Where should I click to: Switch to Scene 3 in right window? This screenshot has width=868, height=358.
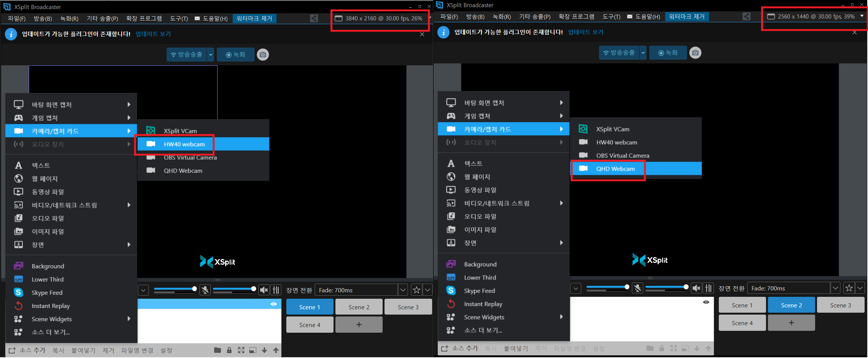840,305
